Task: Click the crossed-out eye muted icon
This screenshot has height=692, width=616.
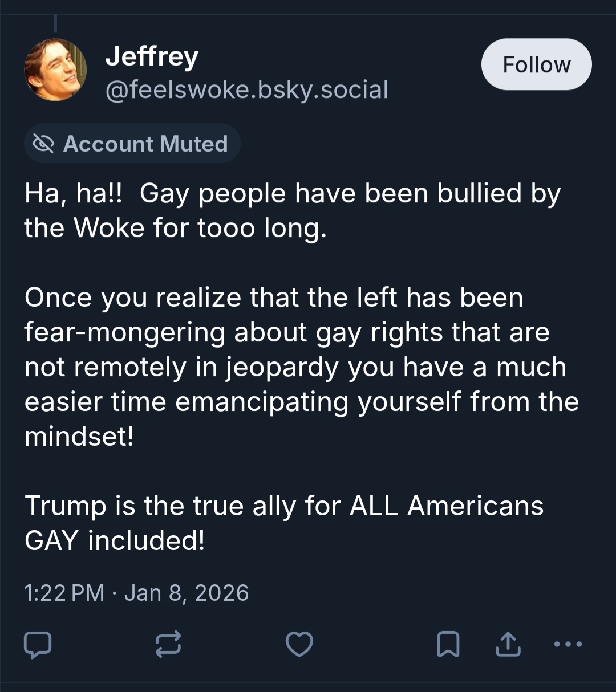Action: coord(43,144)
